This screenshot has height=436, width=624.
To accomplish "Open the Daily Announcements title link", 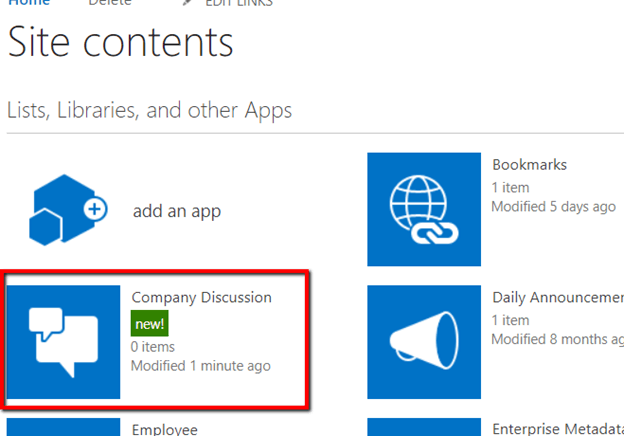I will coord(558,298).
